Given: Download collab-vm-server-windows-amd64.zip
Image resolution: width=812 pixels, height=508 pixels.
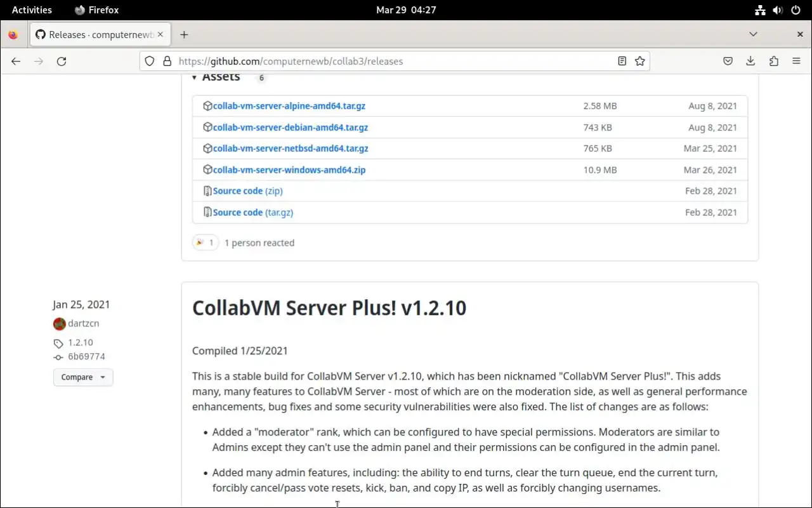Looking at the screenshot, I should point(289,170).
